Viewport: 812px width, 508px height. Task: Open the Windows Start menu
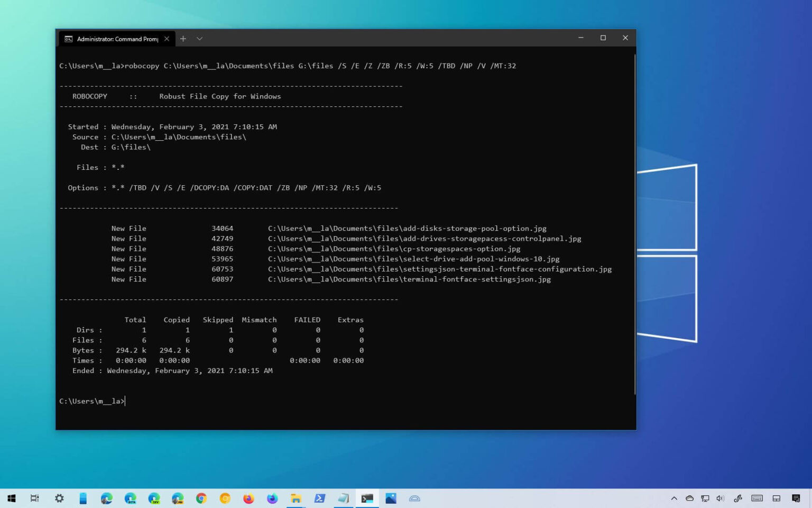tap(12, 498)
